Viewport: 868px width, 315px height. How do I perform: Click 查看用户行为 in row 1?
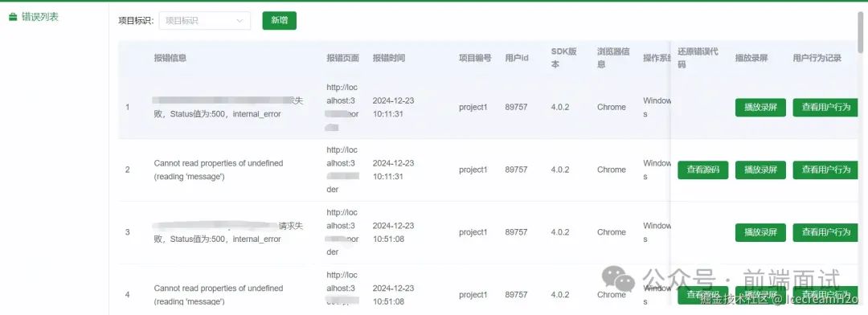coord(826,108)
